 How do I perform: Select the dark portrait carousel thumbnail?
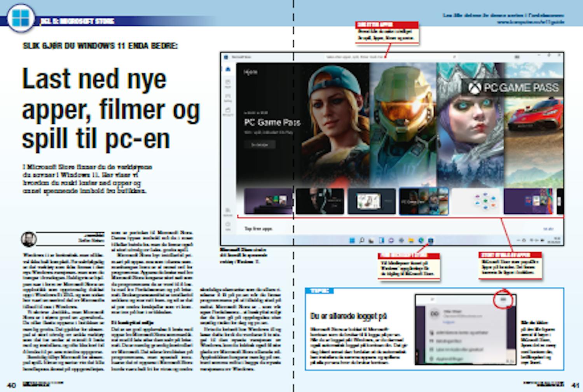click(x=320, y=201)
